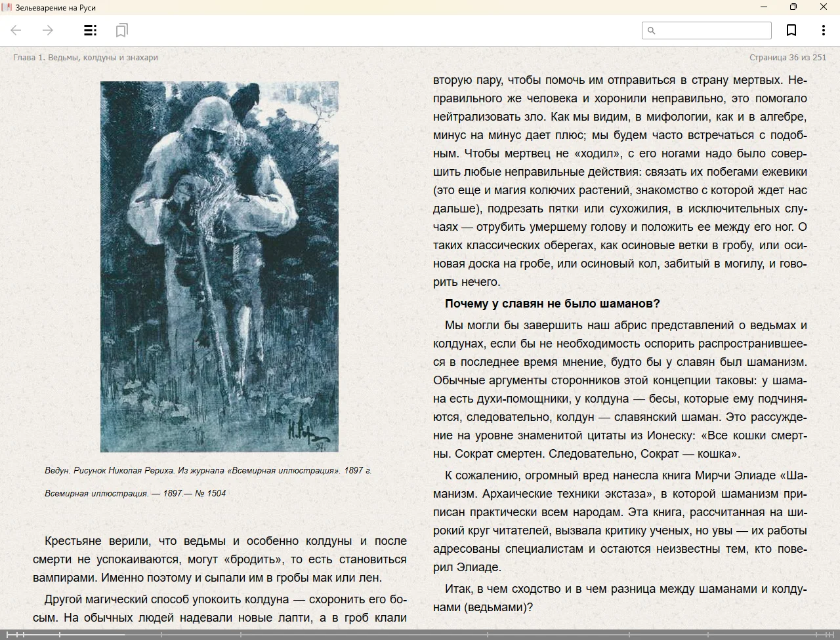Show the saved bookmarks list
Viewport: 840px width, 640px height.
click(121, 30)
